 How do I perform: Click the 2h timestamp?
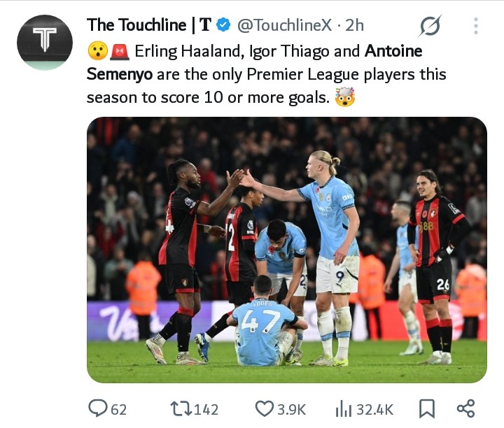point(354,25)
